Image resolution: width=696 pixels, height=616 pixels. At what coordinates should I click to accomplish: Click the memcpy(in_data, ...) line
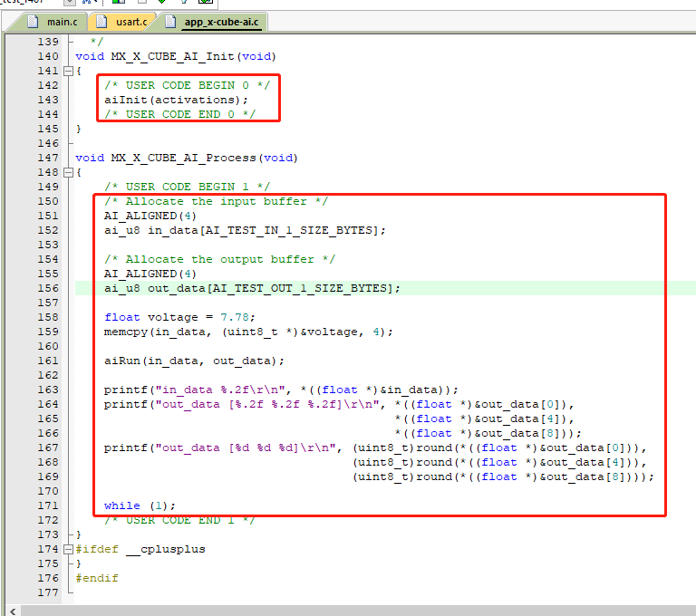[248, 332]
